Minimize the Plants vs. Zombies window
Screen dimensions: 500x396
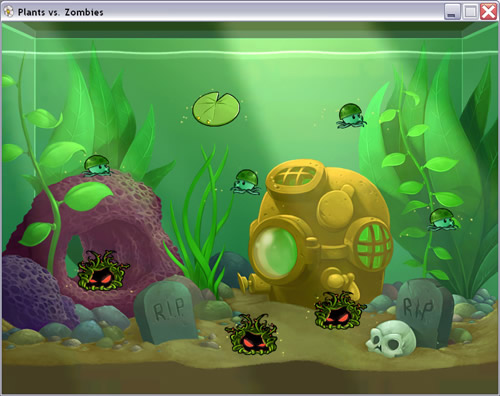(x=452, y=12)
